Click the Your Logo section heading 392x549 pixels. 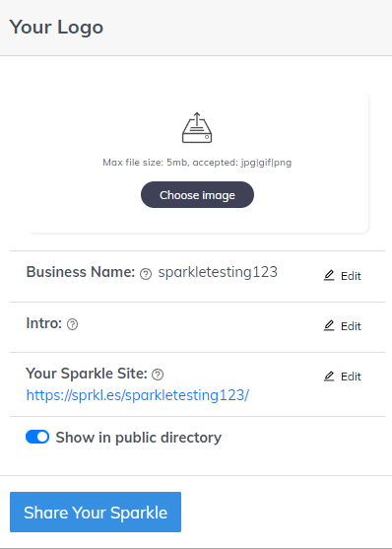click(56, 28)
